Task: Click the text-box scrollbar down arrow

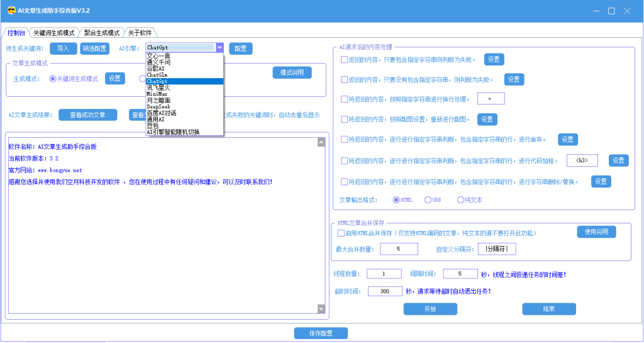Action: point(321,308)
